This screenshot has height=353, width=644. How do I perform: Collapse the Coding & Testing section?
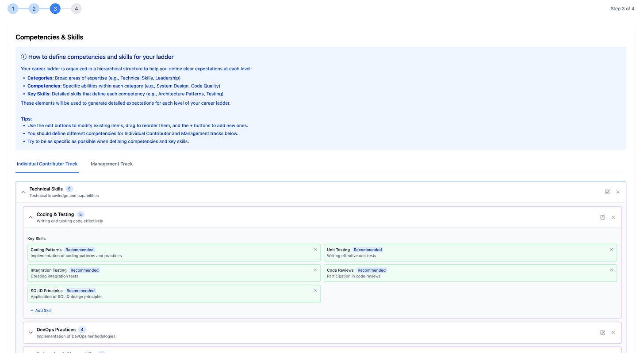pyautogui.click(x=31, y=217)
